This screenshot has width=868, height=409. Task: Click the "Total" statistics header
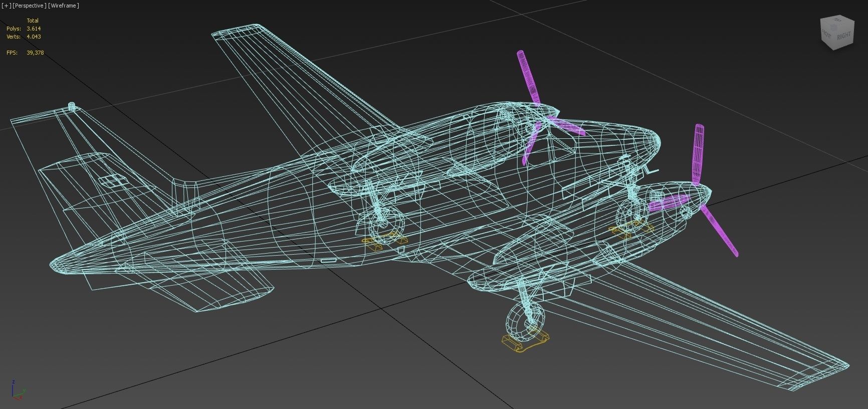(x=33, y=21)
